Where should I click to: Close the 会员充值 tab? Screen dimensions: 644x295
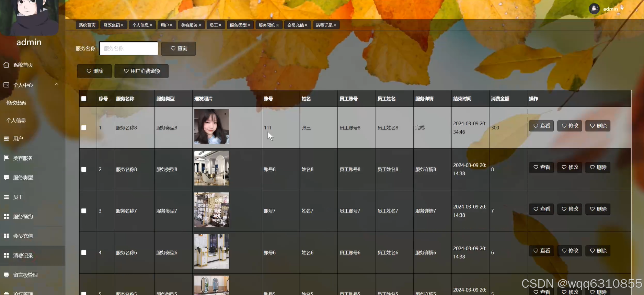[x=306, y=25]
